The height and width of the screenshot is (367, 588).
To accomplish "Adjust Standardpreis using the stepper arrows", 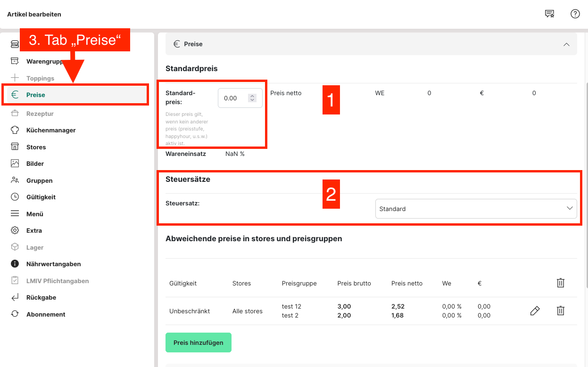I will pos(252,98).
